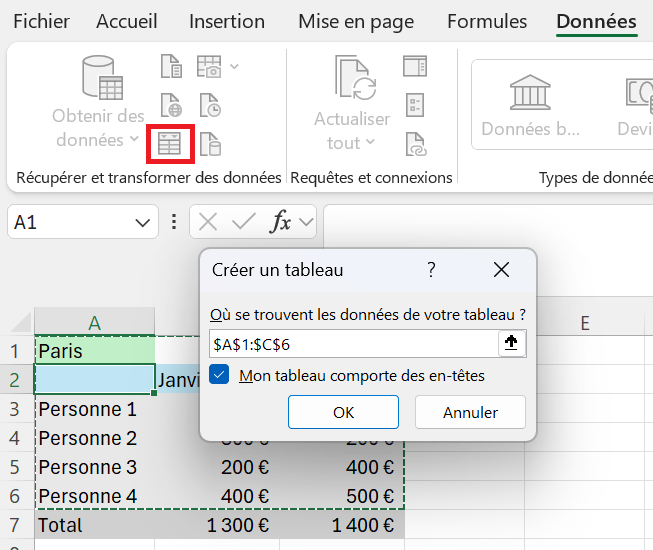Click the Recent Sources clock icon
Viewport: 653px width, 550px height.
click(x=209, y=105)
